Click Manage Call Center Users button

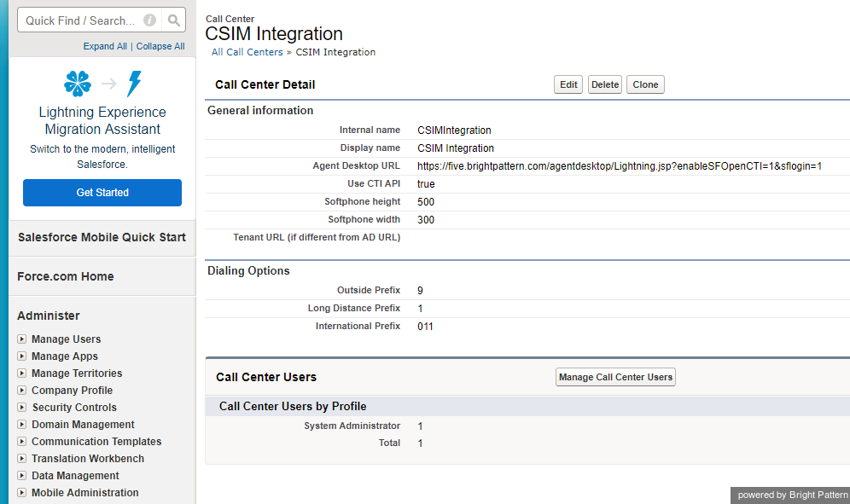615,377
